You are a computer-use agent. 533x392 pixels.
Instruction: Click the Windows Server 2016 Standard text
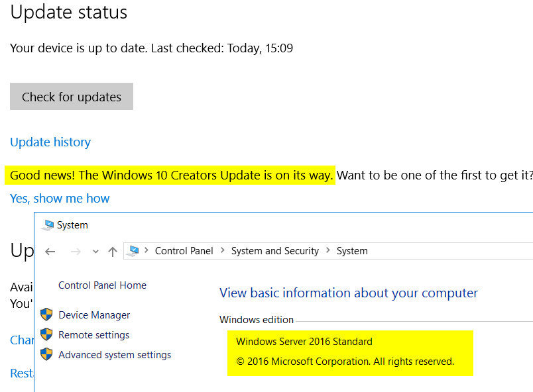pyautogui.click(x=304, y=342)
